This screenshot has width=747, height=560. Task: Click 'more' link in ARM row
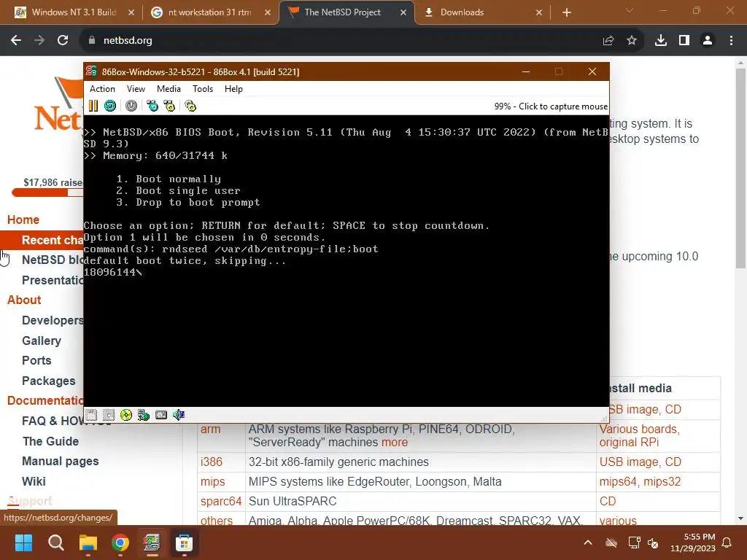pyautogui.click(x=395, y=443)
